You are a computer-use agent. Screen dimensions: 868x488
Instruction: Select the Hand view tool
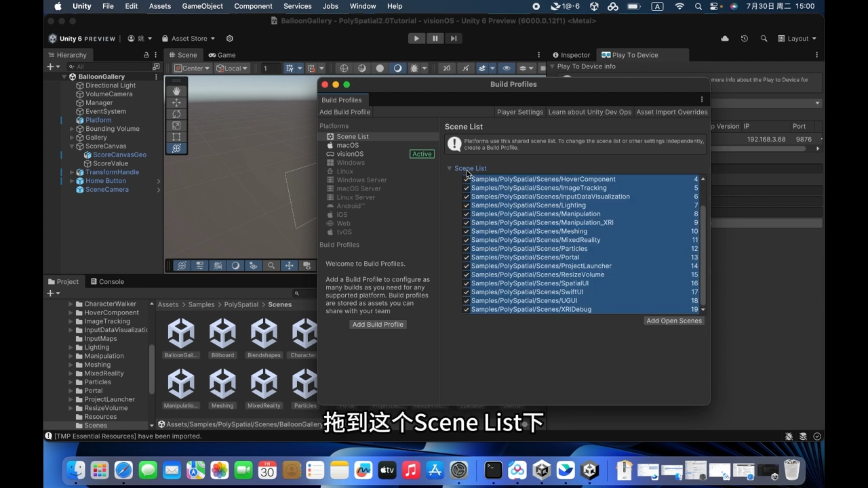tap(176, 91)
